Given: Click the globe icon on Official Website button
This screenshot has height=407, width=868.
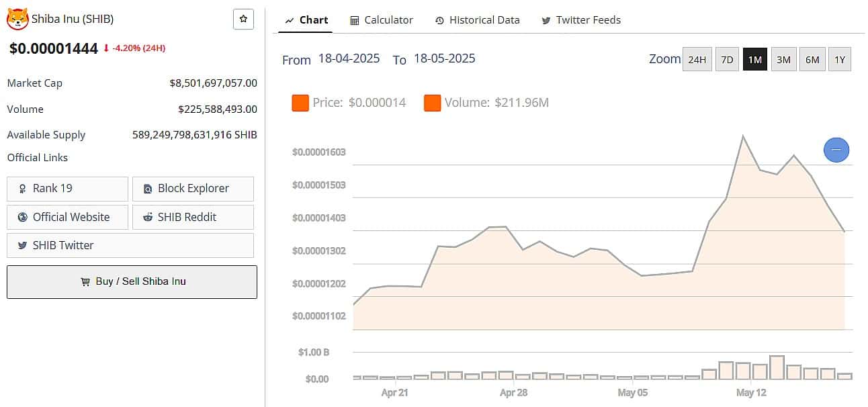Looking at the screenshot, I should pos(21,217).
